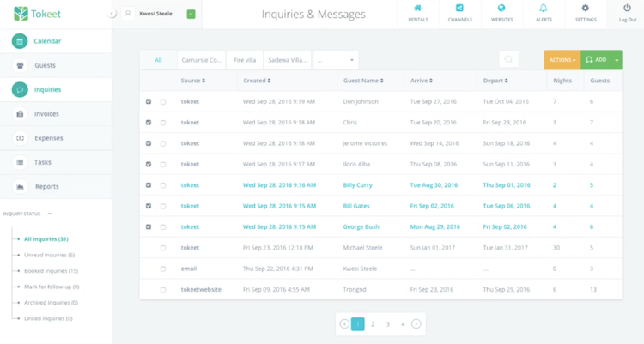The image size is (644, 344).
Task: Go to page 4
Action: pyautogui.click(x=403, y=324)
